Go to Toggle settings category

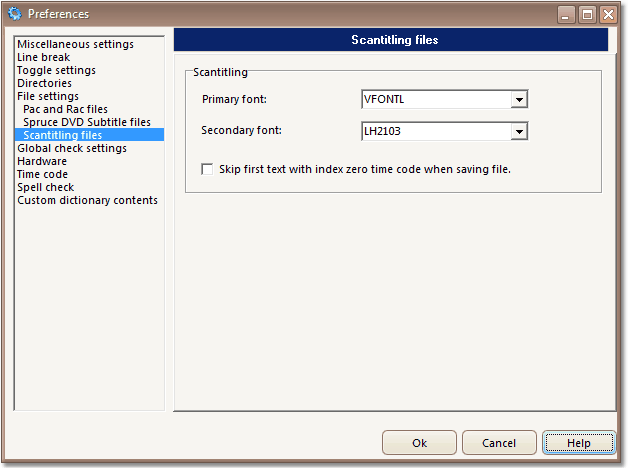click(x=56, y=70)
